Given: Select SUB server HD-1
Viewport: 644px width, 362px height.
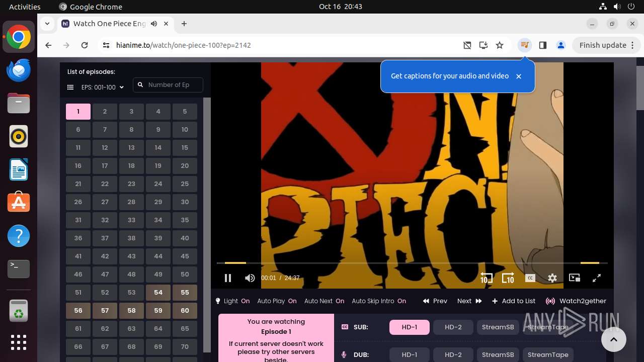Looking at the screenshot, I should (410, 327).
